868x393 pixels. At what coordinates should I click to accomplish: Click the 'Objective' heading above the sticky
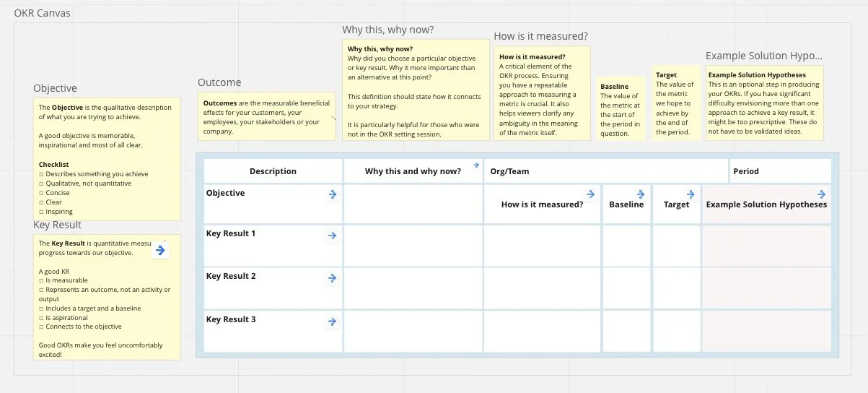click(x=55, y=88)
